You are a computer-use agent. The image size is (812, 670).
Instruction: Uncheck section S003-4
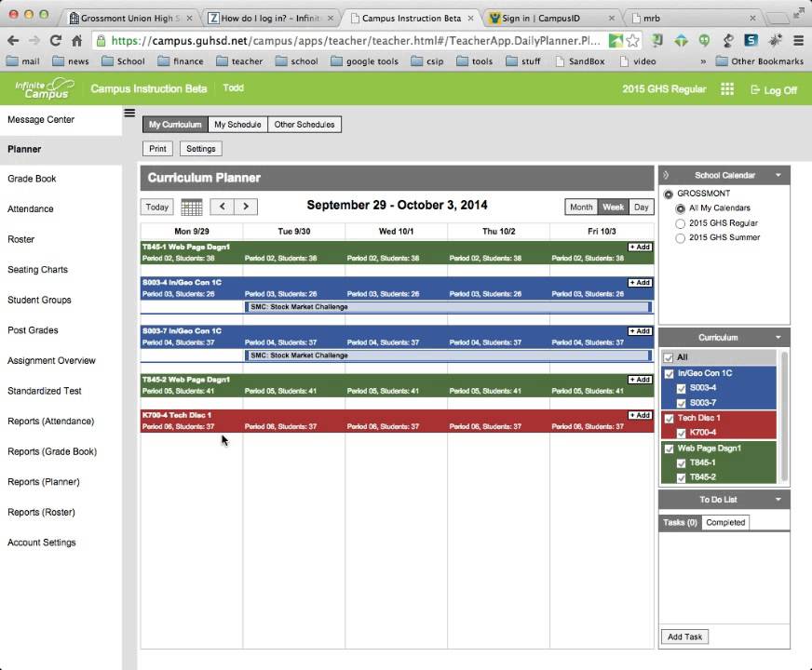[x=682, y=388]
